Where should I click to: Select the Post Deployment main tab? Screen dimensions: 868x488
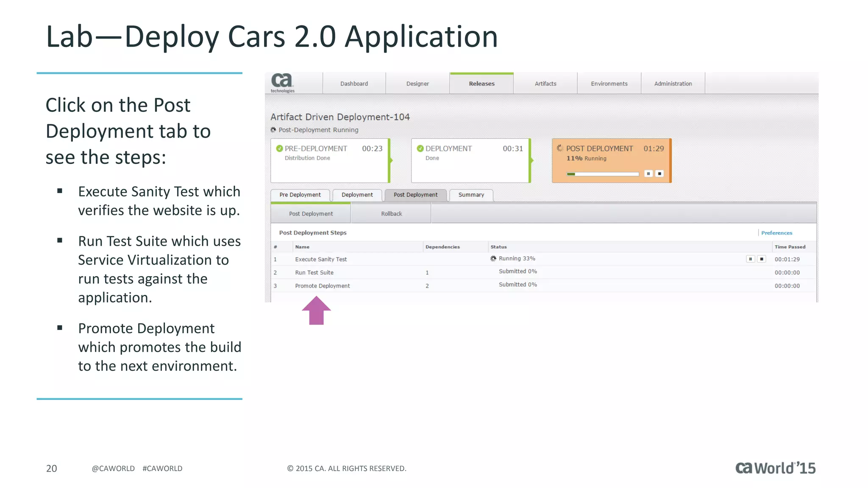point(415,195)
